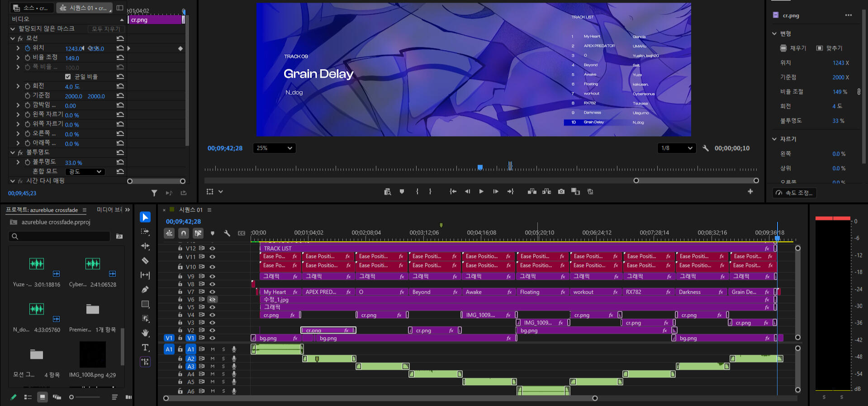Jump to Out point in program monitor

pos(510,192)
